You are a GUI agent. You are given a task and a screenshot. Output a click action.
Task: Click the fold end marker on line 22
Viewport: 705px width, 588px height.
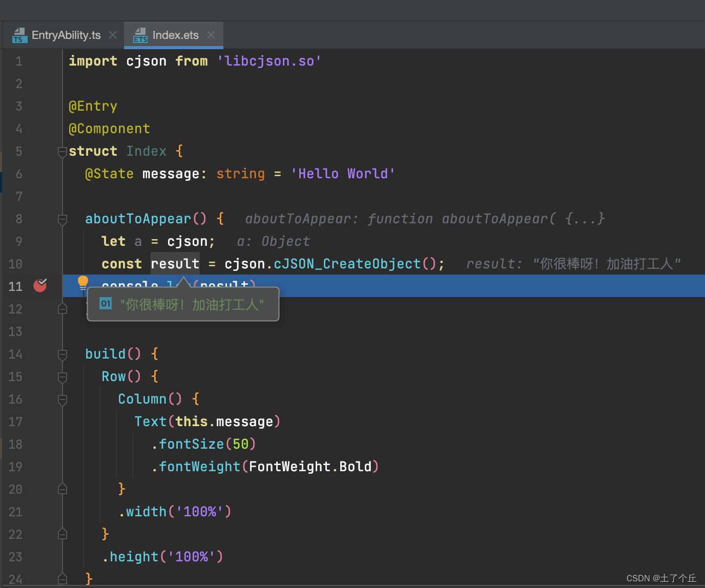point(63,534)
